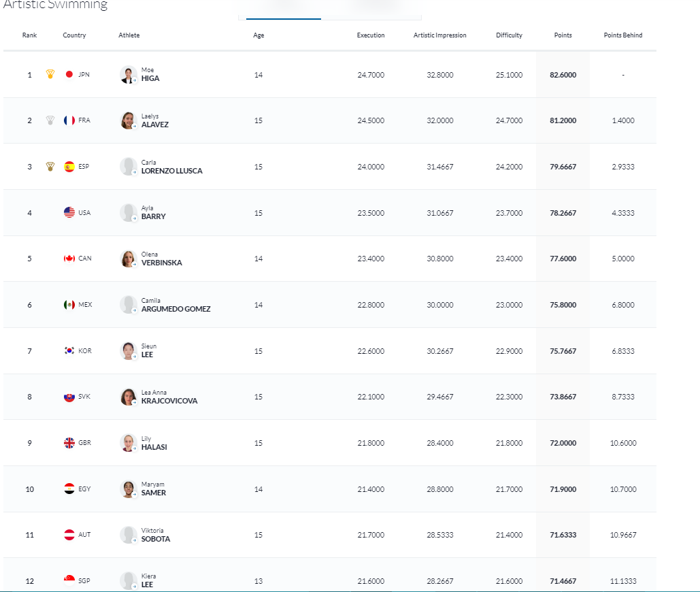This screenshot has height=592, width=700.
Task: Open Laelys Alavez's athlete photo
Action: 128,120
